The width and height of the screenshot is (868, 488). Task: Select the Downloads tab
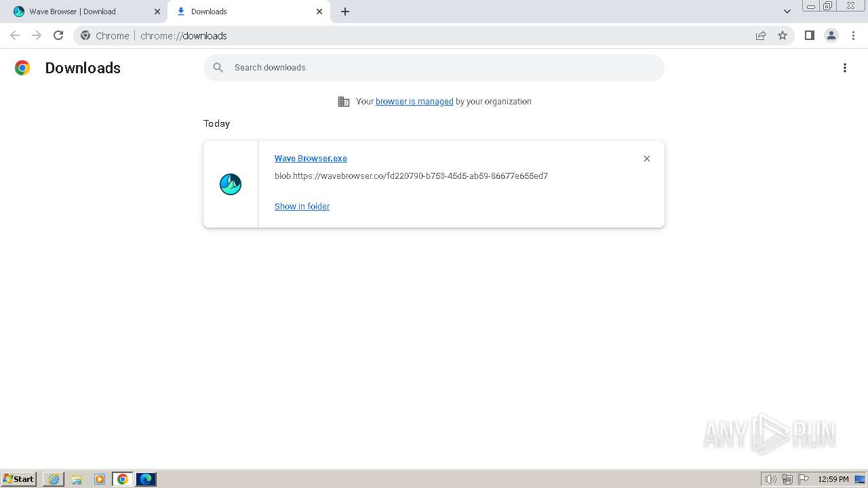pyautogui.click(x=249, y=12)
